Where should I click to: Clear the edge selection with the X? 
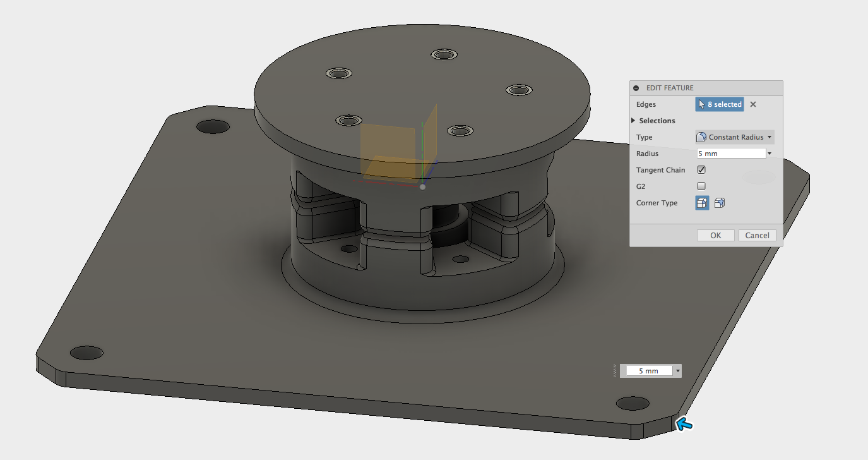click(x=753, y=105)
